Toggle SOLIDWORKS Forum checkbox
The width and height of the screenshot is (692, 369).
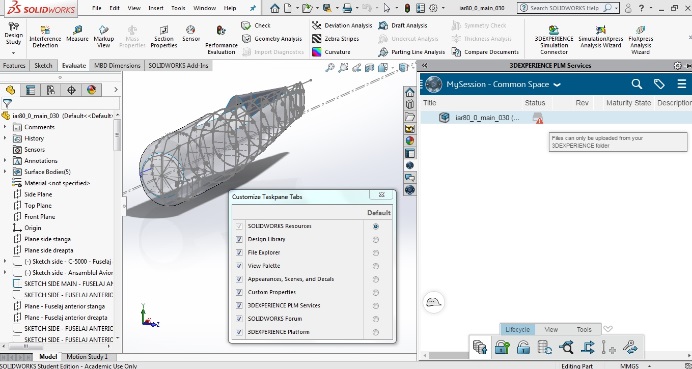pyautogui.click(x=239, y=319)
